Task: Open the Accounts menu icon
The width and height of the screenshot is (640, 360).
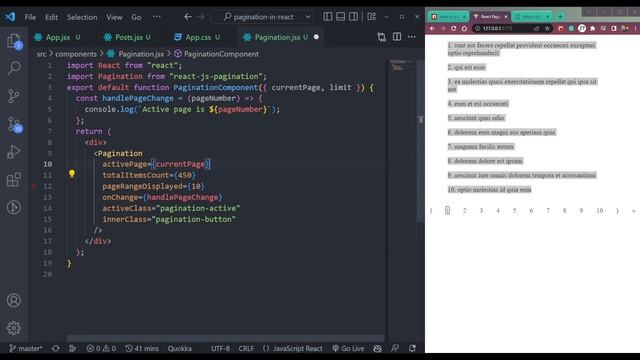Action: pyautogui.click(x=14, y=300)
